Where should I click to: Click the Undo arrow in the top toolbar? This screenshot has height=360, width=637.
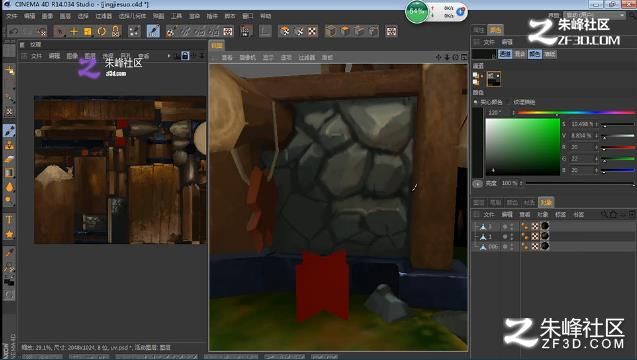pos(13,31)
